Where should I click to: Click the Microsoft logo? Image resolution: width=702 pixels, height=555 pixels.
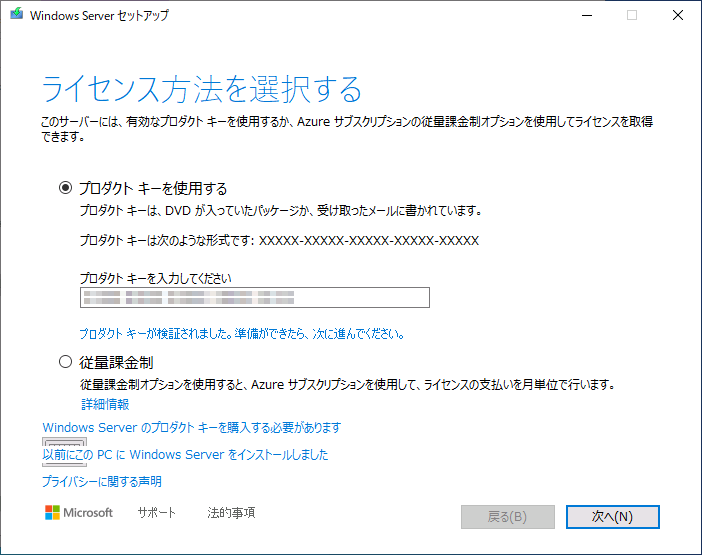point(79,513)
